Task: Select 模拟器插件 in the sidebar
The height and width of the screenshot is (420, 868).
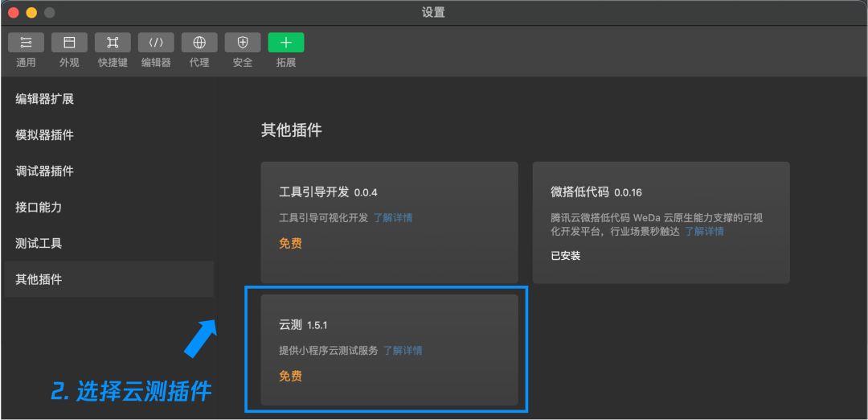Action: 109,134
